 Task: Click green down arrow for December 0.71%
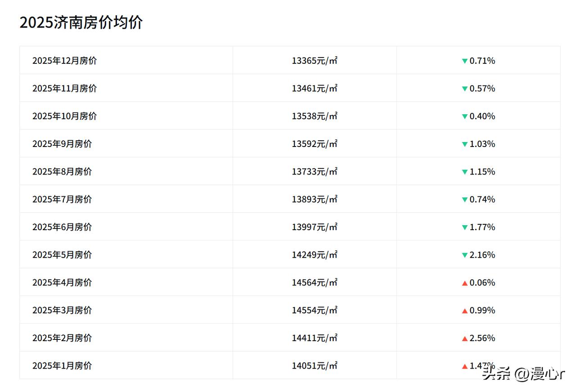coord(465,61)
